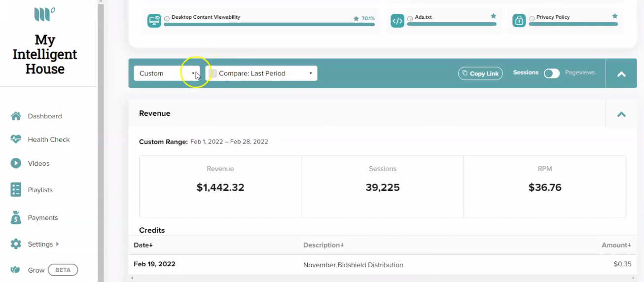Click the Grow lotus icon
644x282 pixels.
click(x=16, y=270)
